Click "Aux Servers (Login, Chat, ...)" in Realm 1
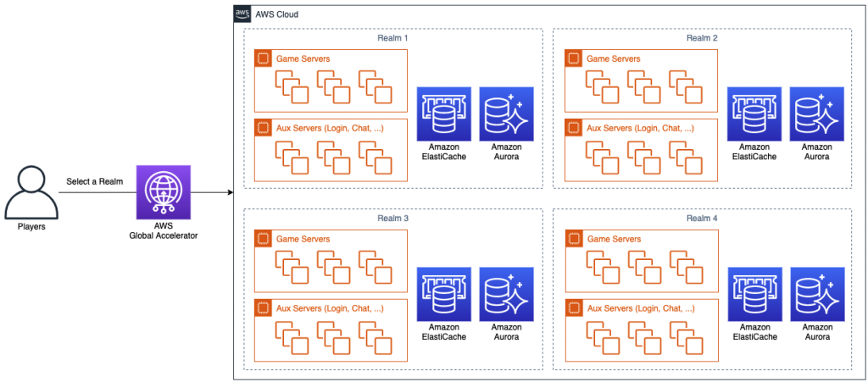This screenshot has width=868, height=382. [x=330, y=128]
